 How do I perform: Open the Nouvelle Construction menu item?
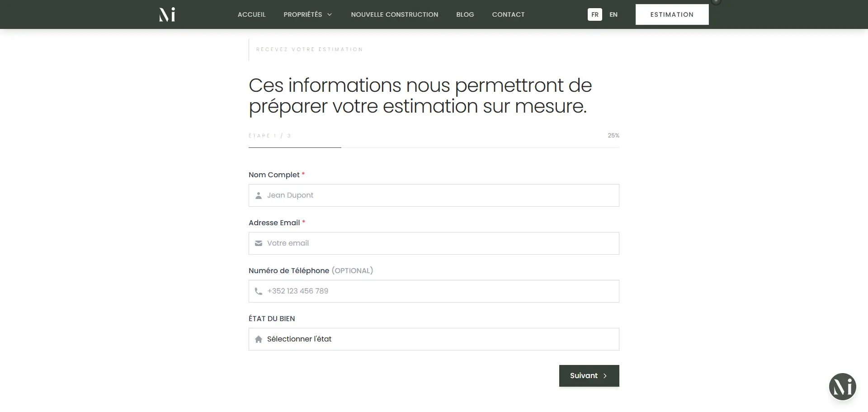[394, 14]
